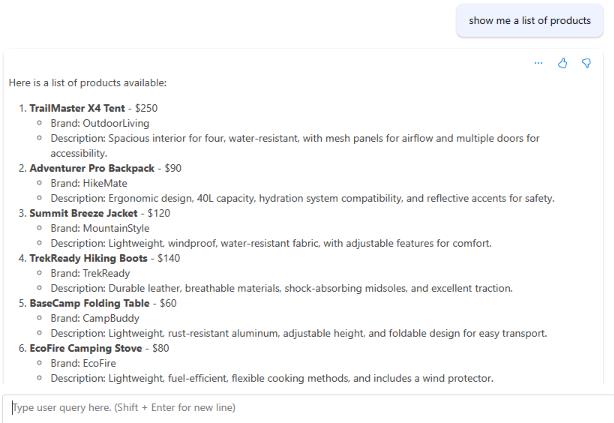Screen dimensions: 614x423
Task: Click the TrailMaster X4 Tent product name
Action: coord(77,108)
